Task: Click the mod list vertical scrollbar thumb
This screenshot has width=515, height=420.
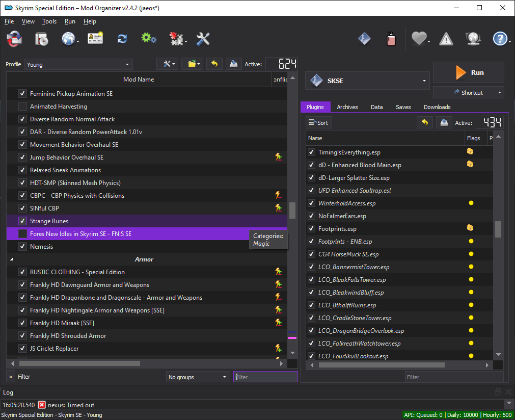Action: 292,211
